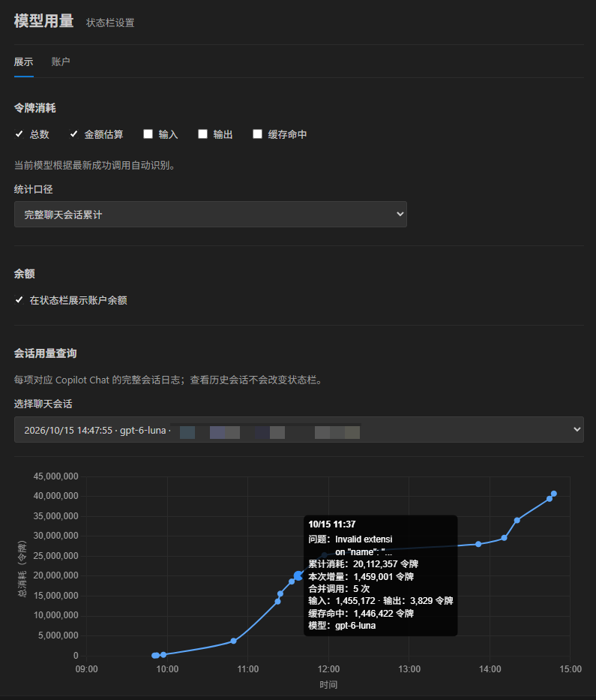Screen dimensions: 596x700
Task: Toggle the 金额估算 checkbox
Action: click(73, 134)
